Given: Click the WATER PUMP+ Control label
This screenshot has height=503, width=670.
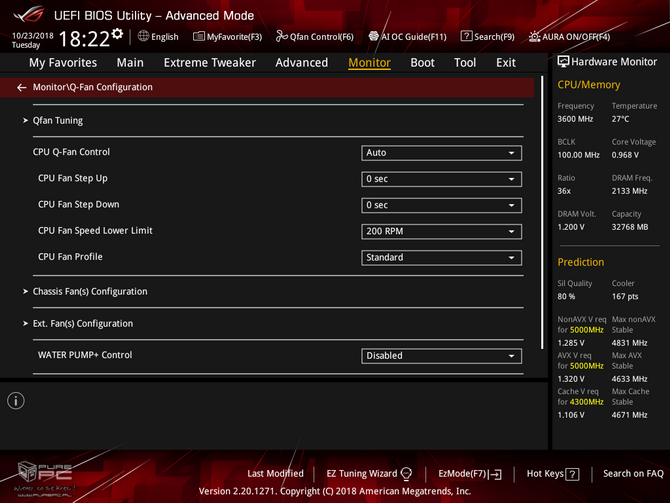Looking at the screenshot, I should click(85, 355).
